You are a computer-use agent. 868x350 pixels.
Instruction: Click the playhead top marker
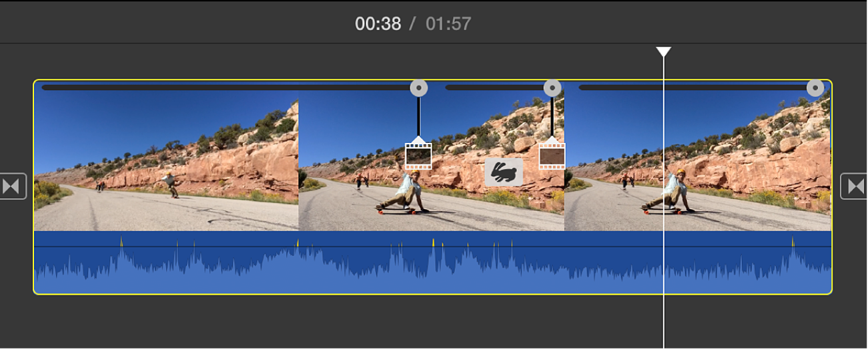pyautogui.click(x=663, y=52)
